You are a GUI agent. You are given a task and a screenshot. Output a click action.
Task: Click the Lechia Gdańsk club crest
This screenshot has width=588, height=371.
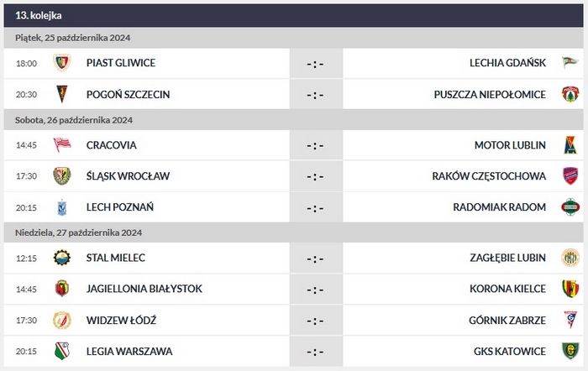pos(570,63)
